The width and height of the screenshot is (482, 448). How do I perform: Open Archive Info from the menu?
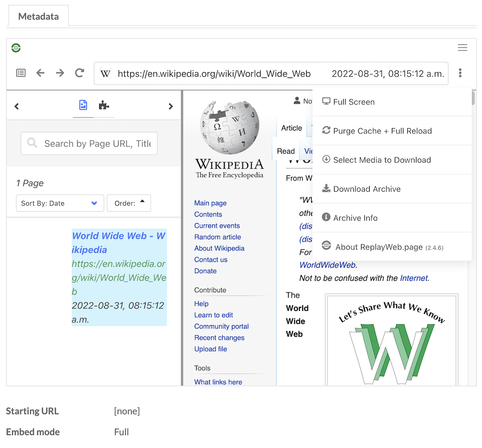(x=392, y=218)
